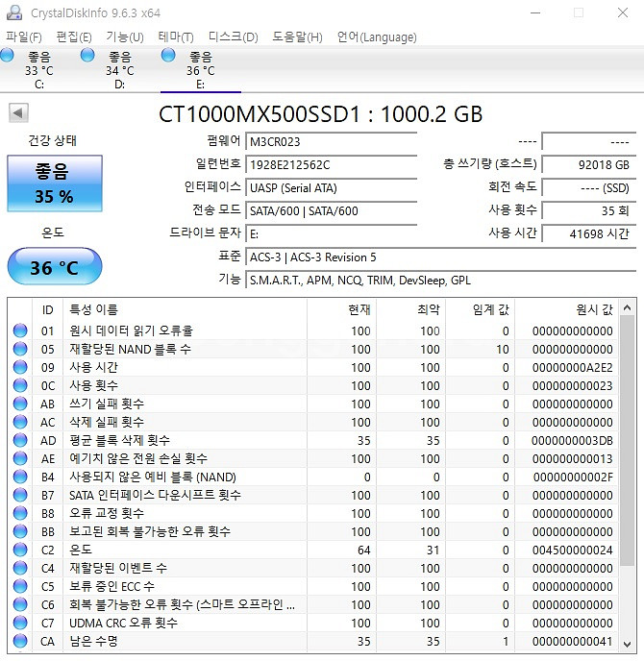Click status orb for attribute BB
Screen dimensions: 644x661
(x=20, y=531)
